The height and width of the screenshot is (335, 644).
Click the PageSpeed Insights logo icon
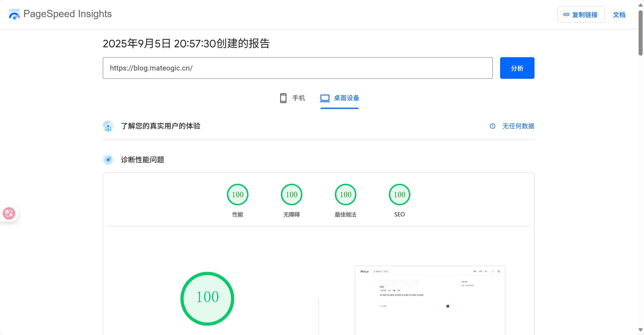[x=14, y=14]
